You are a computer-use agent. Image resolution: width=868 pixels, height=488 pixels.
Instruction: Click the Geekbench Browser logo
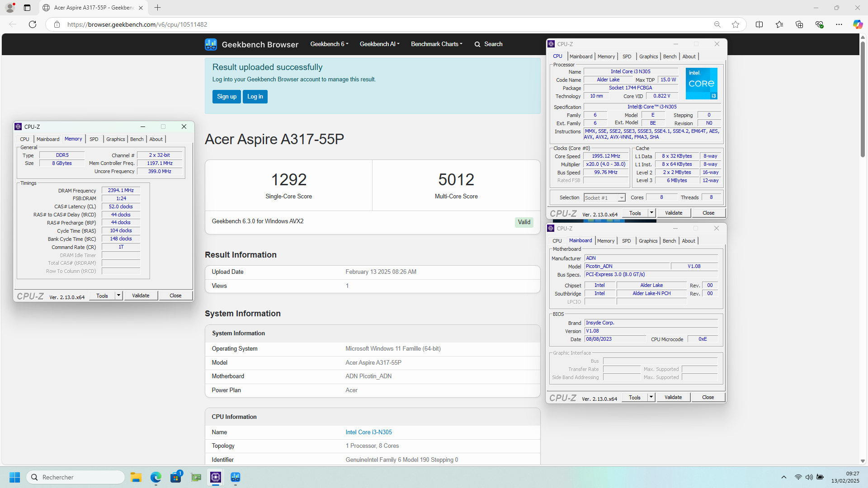252,44
